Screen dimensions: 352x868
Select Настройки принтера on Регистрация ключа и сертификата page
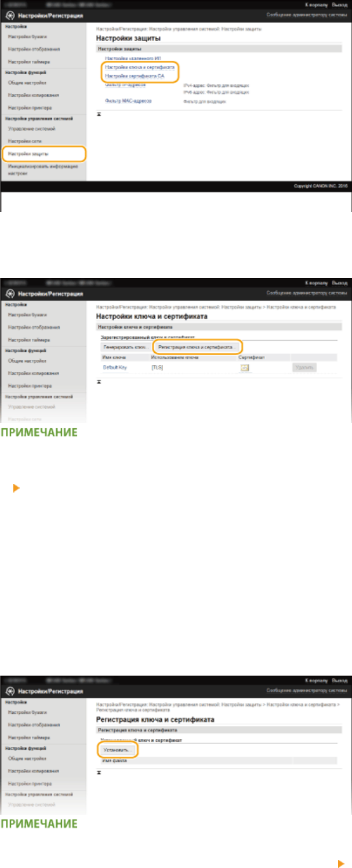point(30,784)
